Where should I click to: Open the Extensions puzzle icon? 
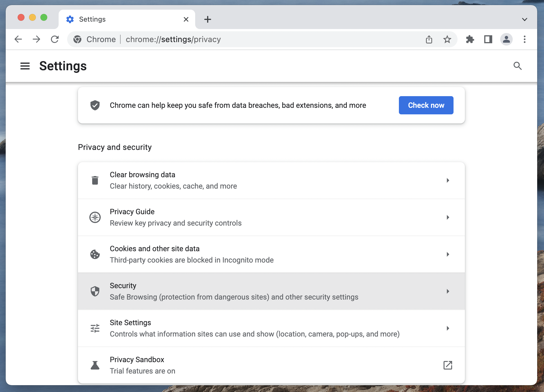coord(470,39)
